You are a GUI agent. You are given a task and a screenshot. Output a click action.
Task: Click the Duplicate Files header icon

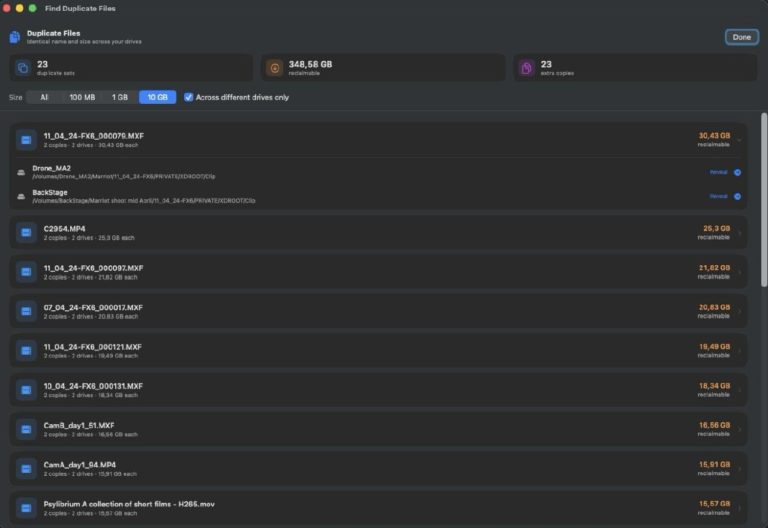[15, 37]
